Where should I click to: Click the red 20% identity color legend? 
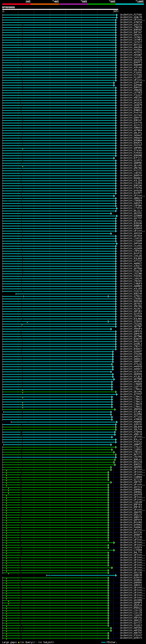point(16,4)
